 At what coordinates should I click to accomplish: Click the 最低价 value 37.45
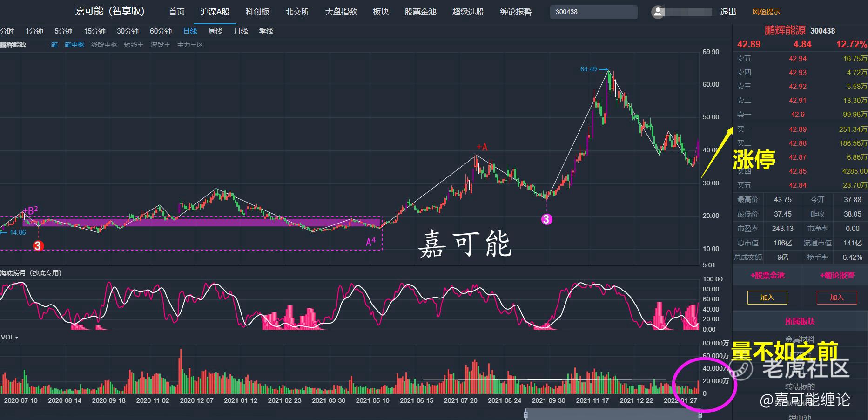pyautogui.click(x=783, y=214)
